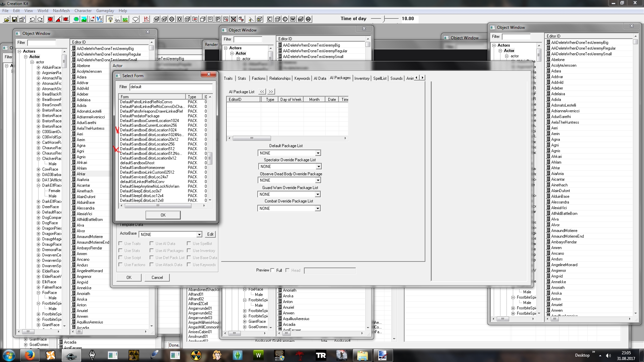Screen dimensions: 644x362
Task: Open Firefox from the taskbar
Action: (30, 355)
